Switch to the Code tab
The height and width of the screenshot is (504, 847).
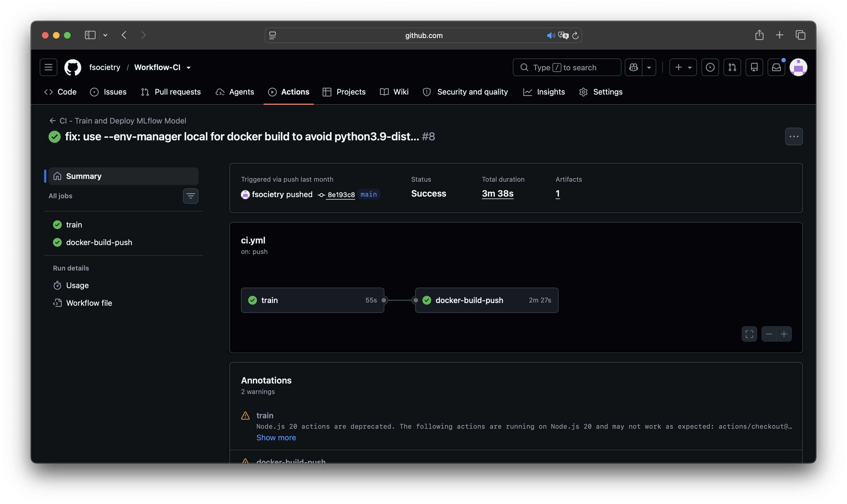[x=60, y=92]
